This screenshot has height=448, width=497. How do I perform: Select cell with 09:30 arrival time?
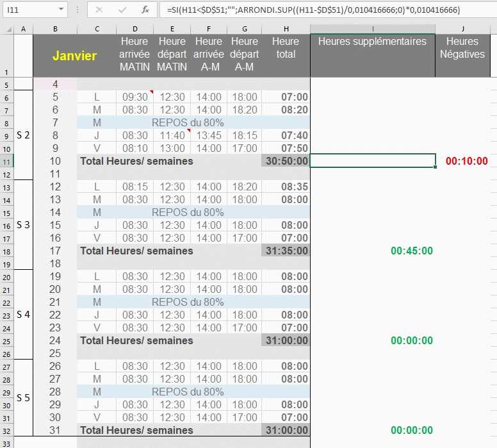[135, 97]
